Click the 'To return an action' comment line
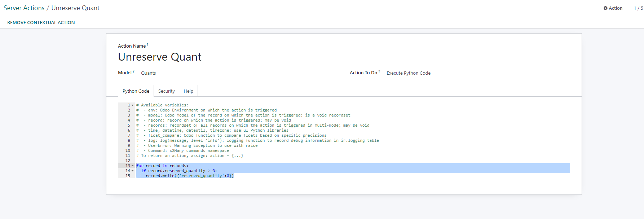644x219 pixels. click(190, 156)
